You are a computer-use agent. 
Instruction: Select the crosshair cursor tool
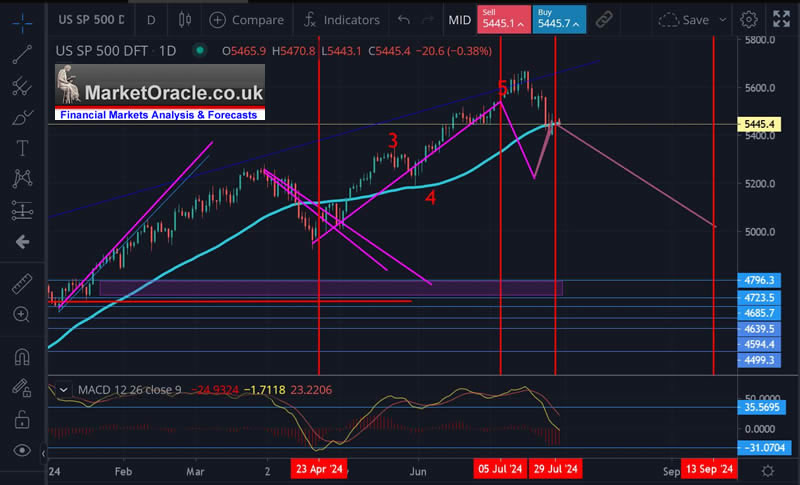(x=22, y=22)
